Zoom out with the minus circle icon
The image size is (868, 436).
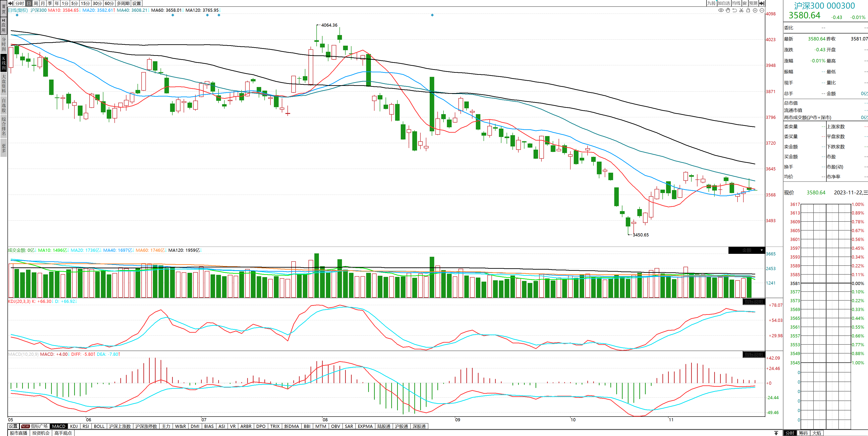click(762, 10)
